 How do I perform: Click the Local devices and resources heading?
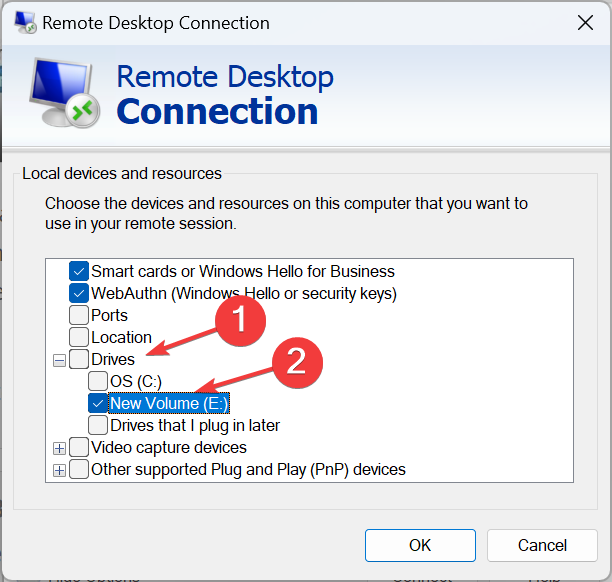(x=122, y=173)
